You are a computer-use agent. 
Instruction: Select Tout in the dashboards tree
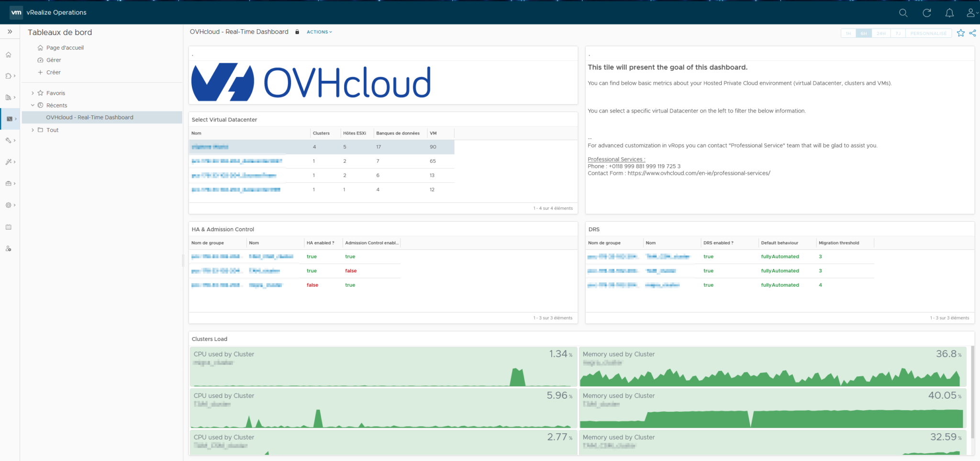click(x=52, y=130)
